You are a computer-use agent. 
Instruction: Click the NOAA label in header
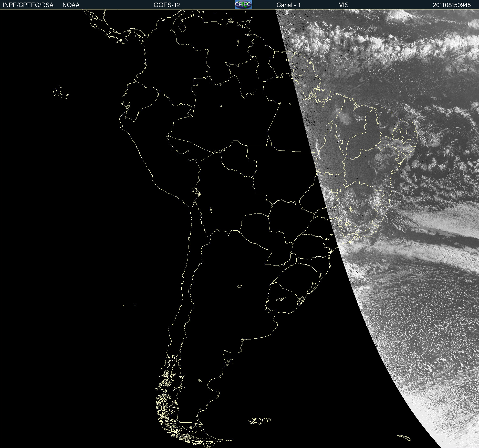(71, 5)
